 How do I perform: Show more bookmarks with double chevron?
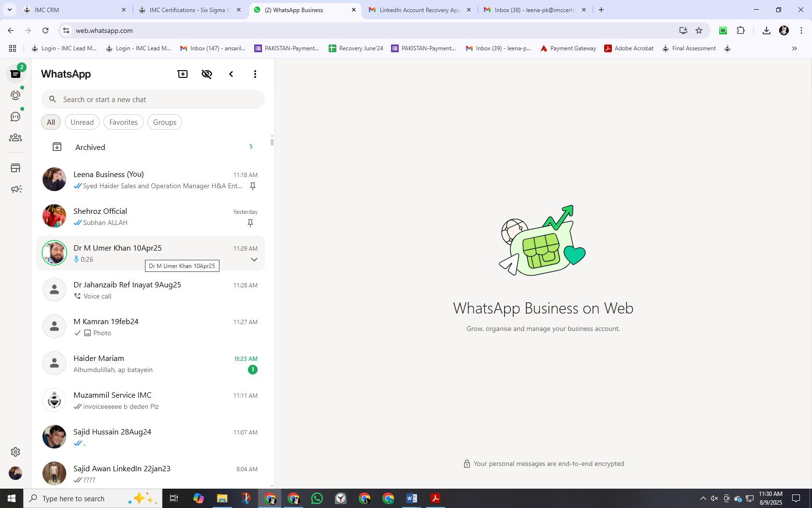tap(794, 48)
